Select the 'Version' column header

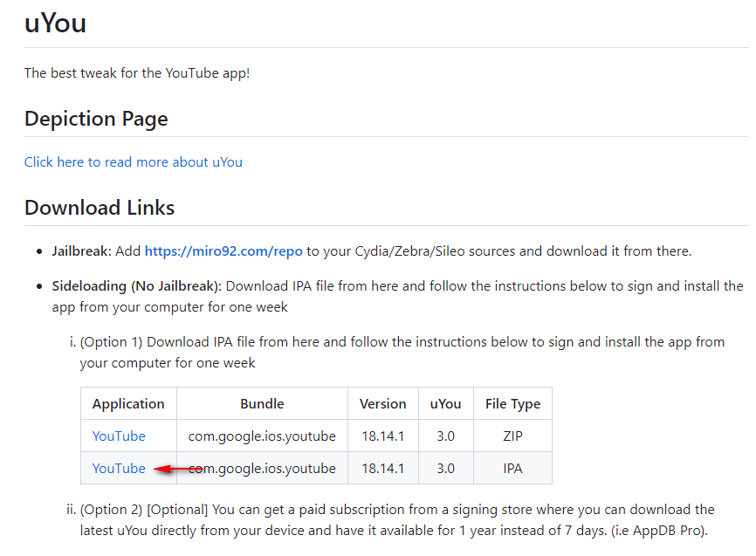[383, 403]
